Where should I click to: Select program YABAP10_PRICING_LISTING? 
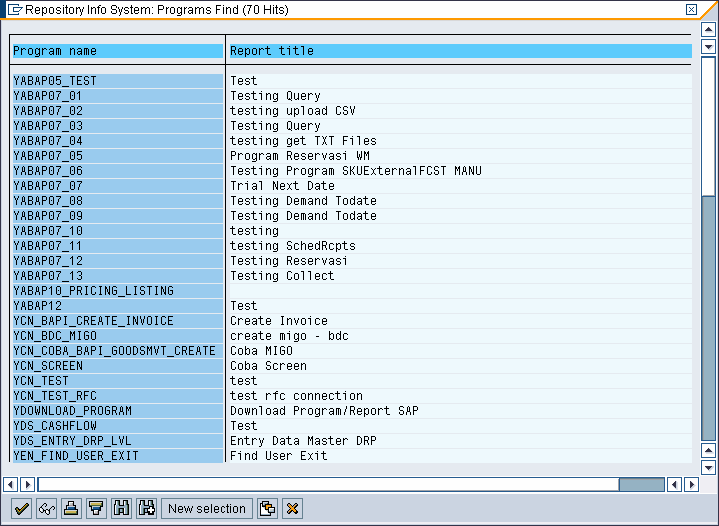(x=118, y=291)
